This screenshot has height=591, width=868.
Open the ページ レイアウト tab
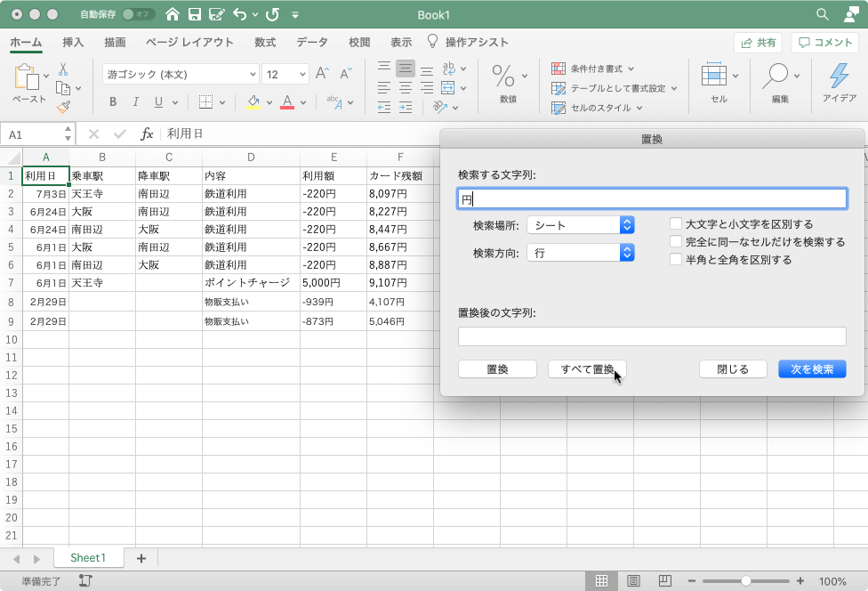[190, 42]
